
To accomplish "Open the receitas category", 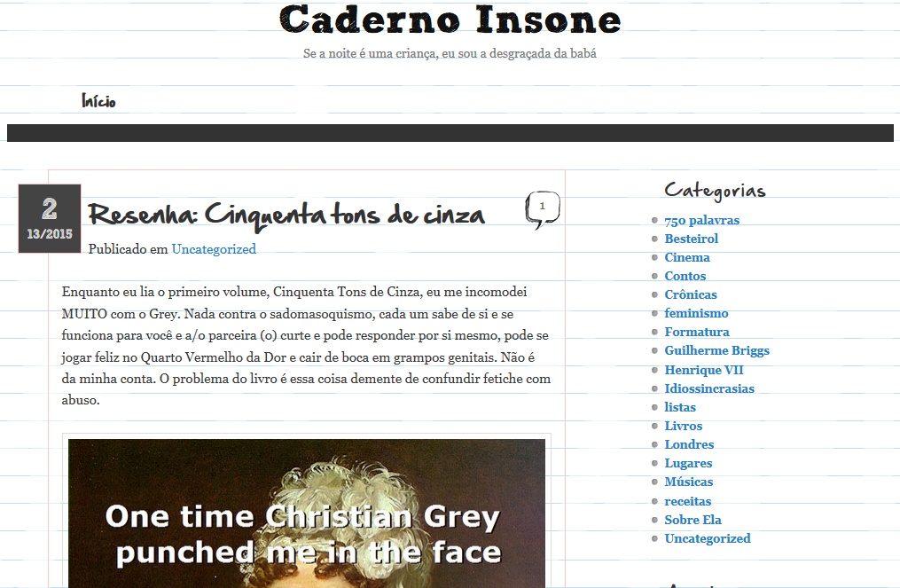I will [687, 501].
